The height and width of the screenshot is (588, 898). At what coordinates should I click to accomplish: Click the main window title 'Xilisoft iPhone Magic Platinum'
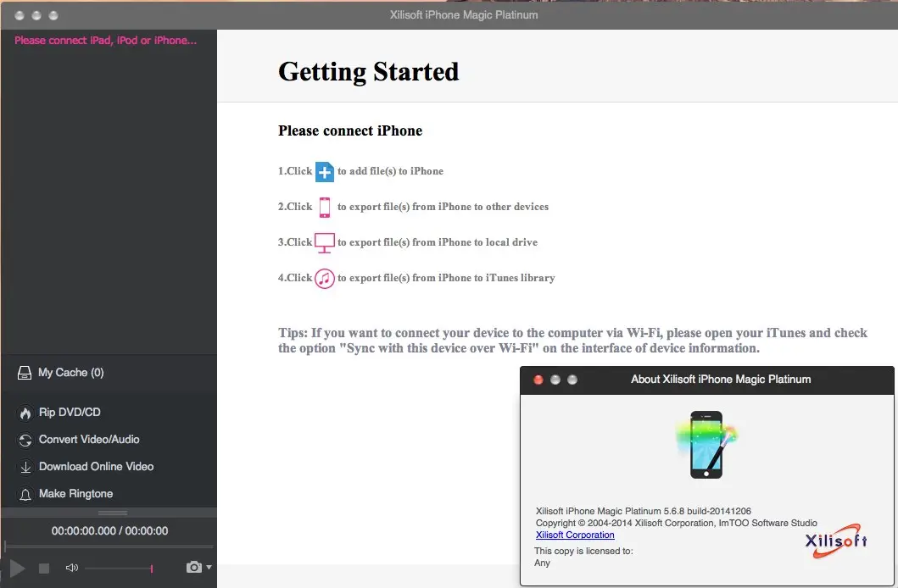coord(464,15)
